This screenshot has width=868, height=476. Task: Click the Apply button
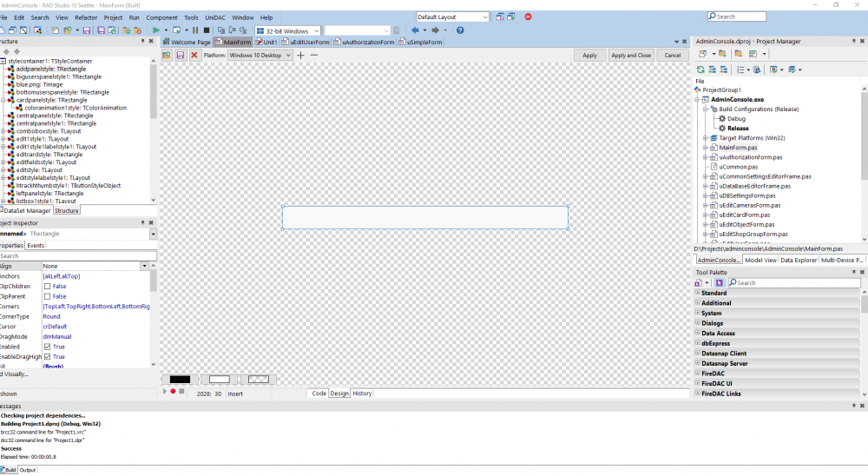coord(589,56)
